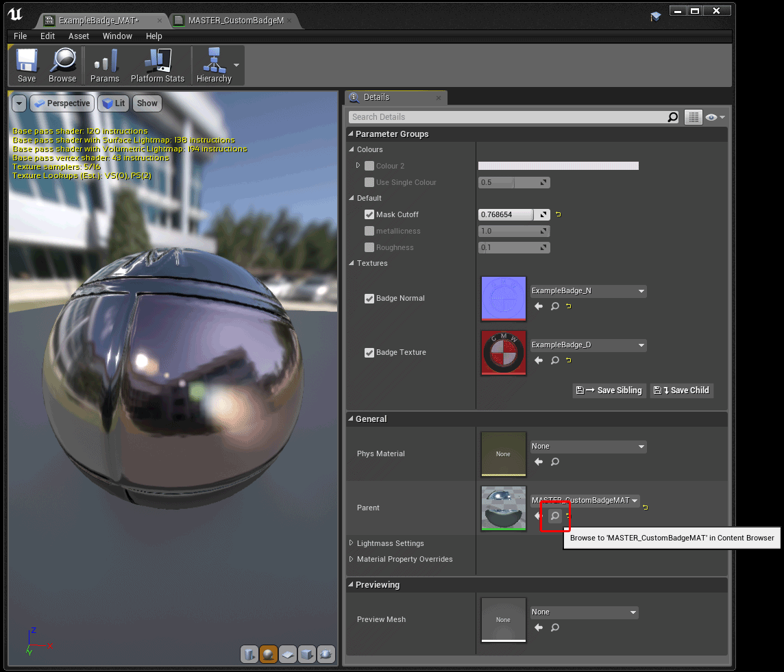Open the Window menu
The image size is (784, 672).
pos(117,36)
